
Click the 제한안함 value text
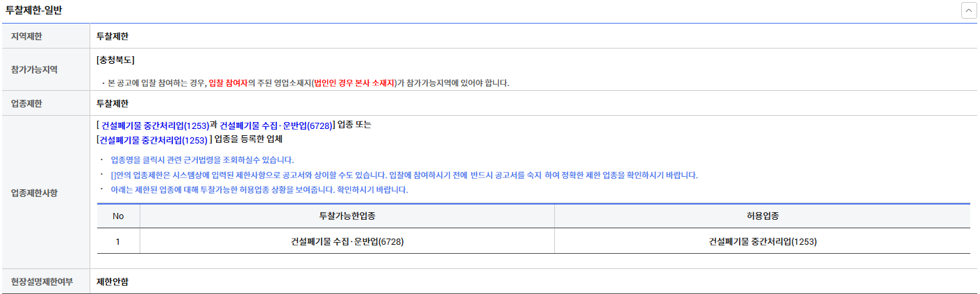tap(113, 282)
